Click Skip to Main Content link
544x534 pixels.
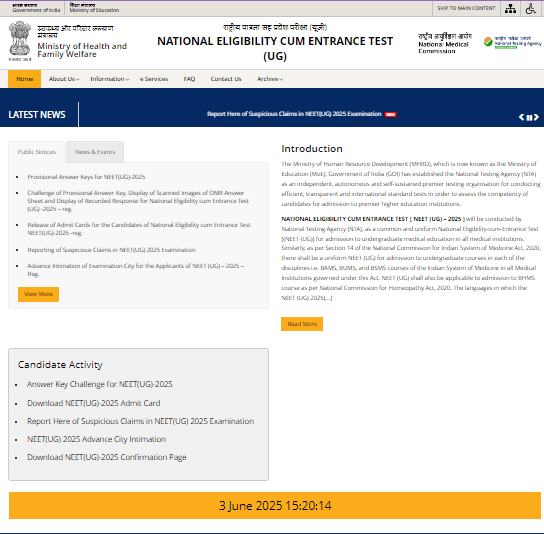[466, 8]
